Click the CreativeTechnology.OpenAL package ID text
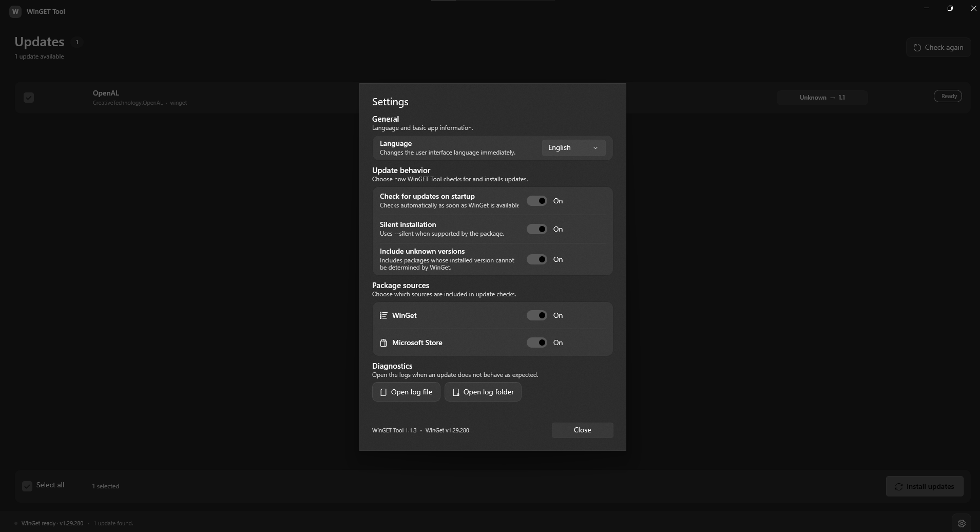 tap(128, 103)
